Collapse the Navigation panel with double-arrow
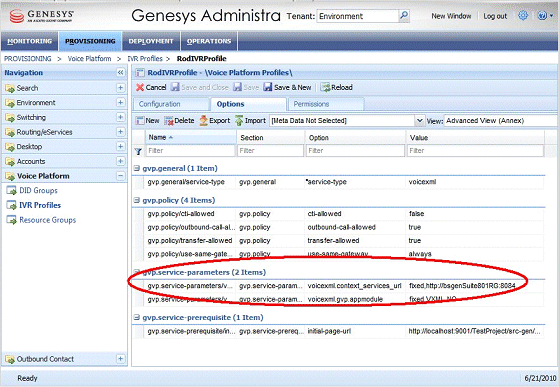Screen dimensions: 559x387 click(120, 73)
